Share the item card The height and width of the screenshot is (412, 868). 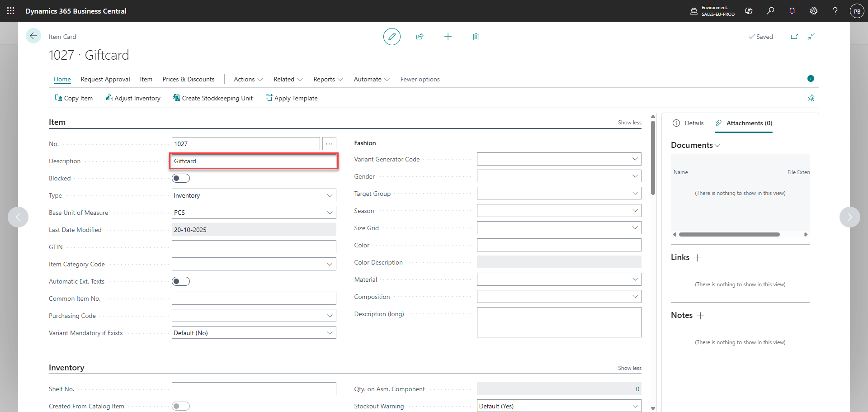(420, 37)
